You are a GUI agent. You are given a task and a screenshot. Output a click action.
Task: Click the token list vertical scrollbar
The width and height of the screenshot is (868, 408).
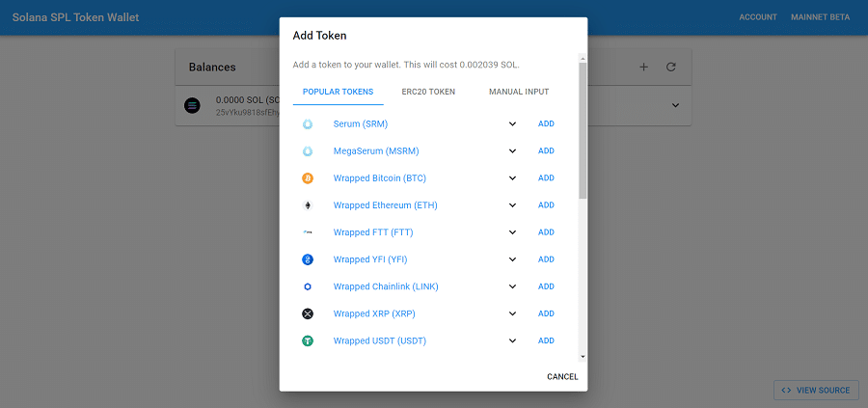[x=583, y=130]
